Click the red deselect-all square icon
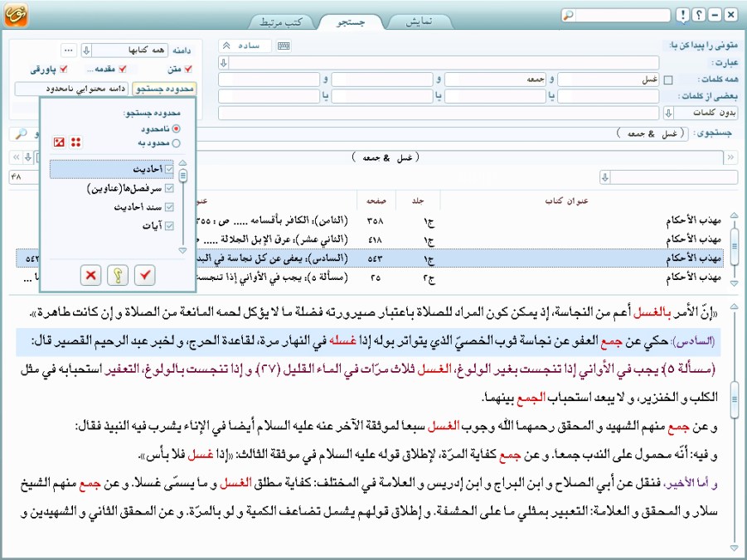The image size is (747, 560). [x=59, y=142]
